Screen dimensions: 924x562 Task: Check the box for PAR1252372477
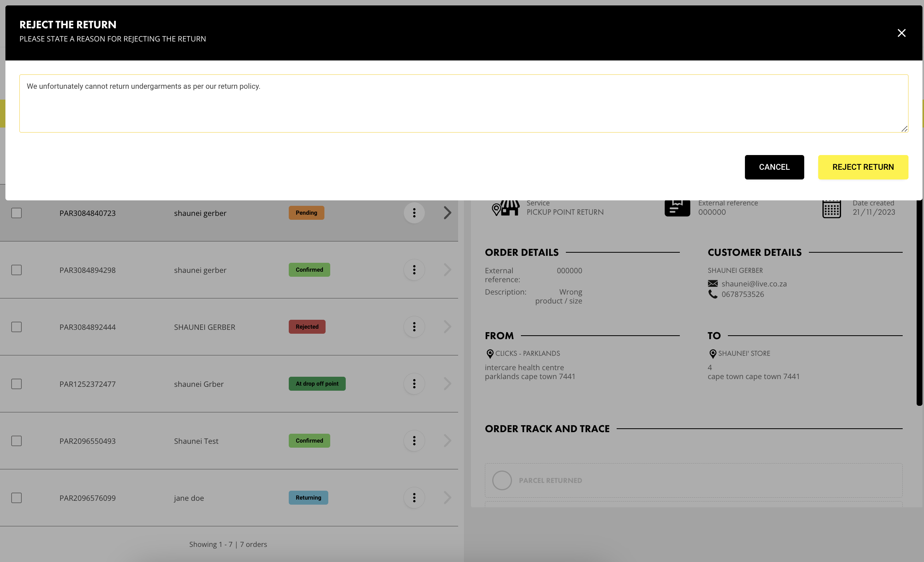click(x=16, y=384)
